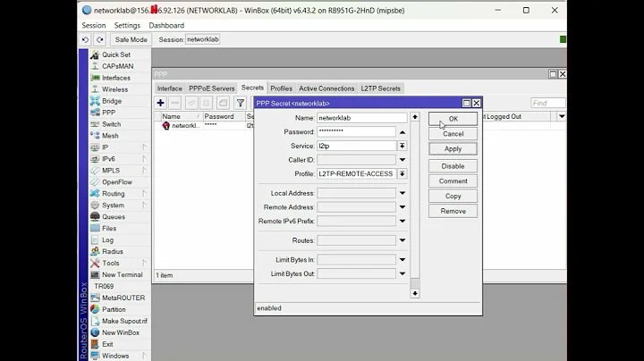Open Bridge section

click(x=112, y=101)
